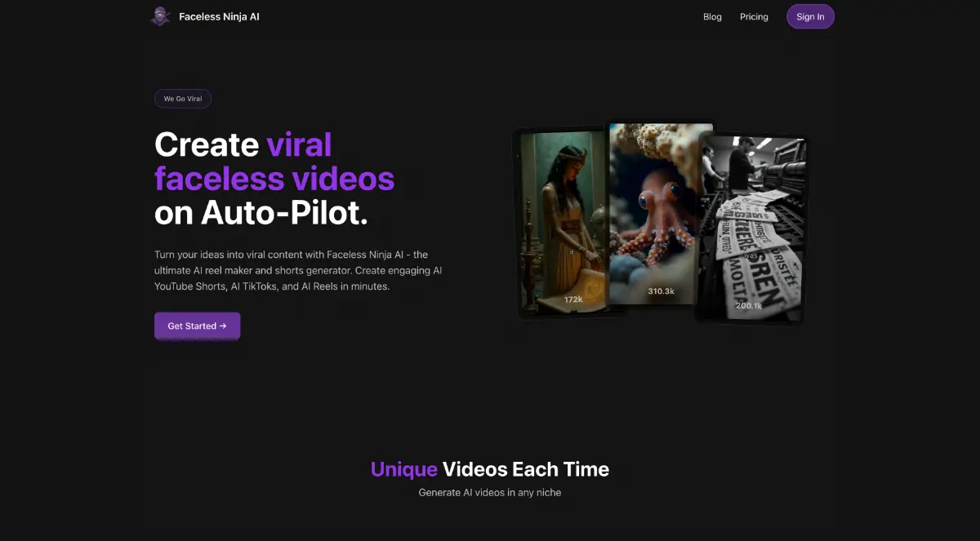Viewport: 980px width, 541px height.
Task: Click the 200.1k view count label
Action: click(748, 306)
